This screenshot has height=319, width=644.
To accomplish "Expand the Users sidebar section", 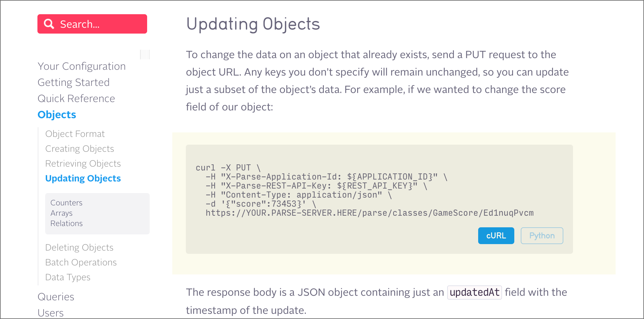I will coord(51,313).
